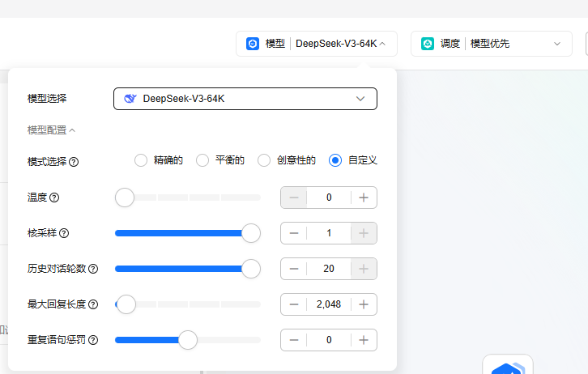Viewport: 588px width, 374px height.
Task: Open the 模型选择 DeepSeek-V3-64K dropdown
Action: (x=245, y=99)
